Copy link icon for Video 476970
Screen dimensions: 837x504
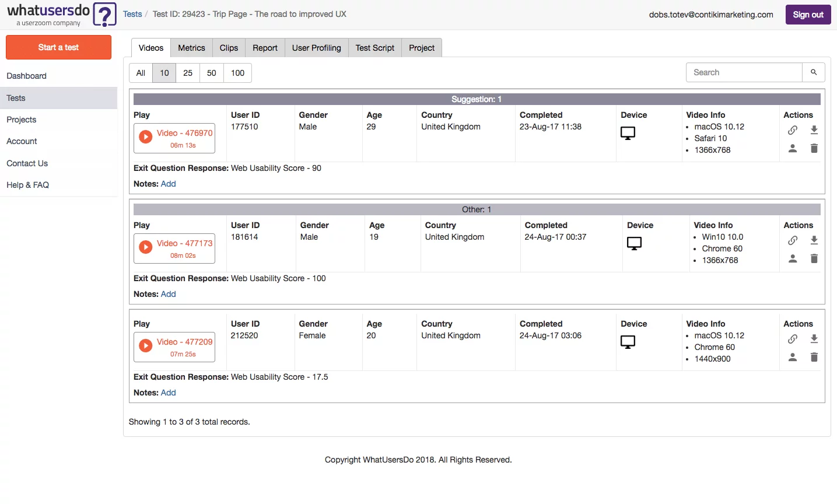[x=793, y=130]
